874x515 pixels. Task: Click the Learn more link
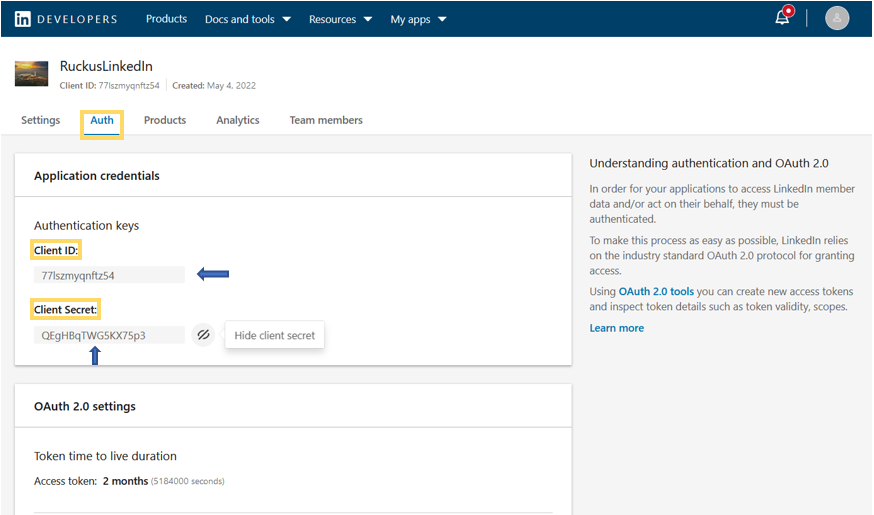coord(616,328)
